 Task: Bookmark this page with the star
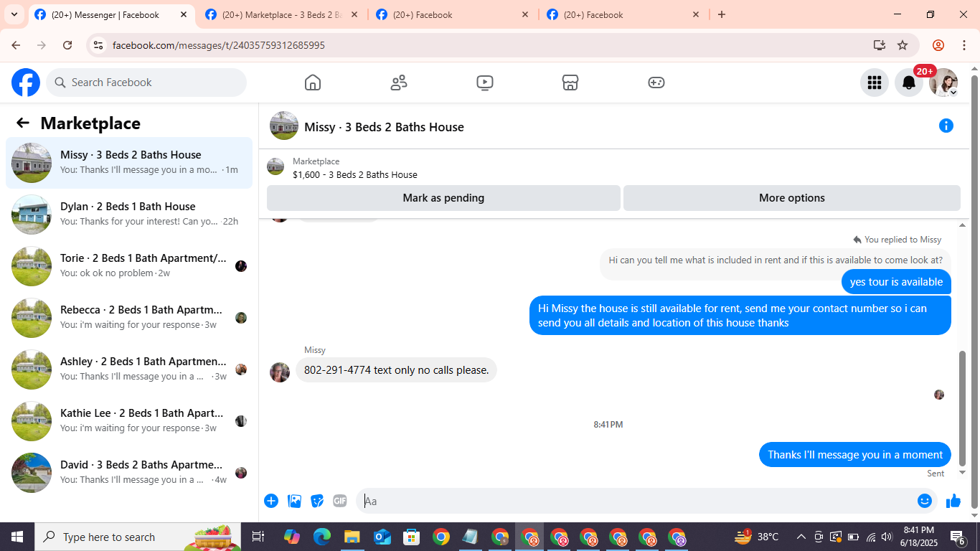903,45
